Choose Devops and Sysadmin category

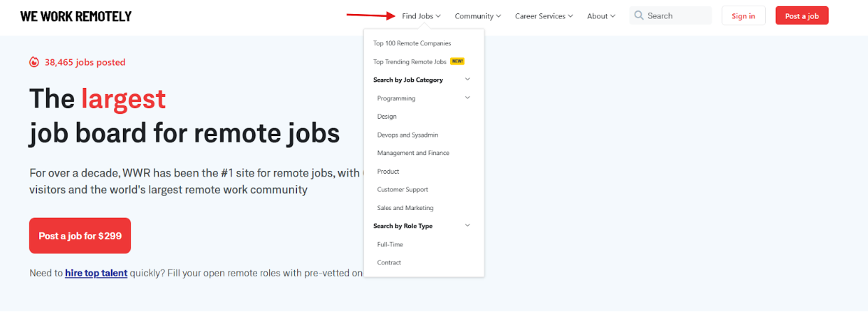[x=407, y=135]
